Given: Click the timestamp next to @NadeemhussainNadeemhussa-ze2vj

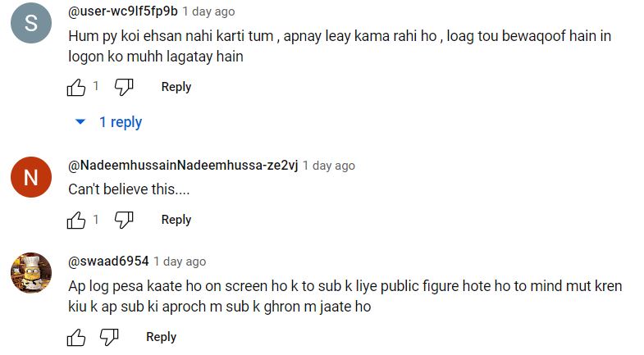Looking at the screenshot, I should pyautogui.click(x=329, y=166).
